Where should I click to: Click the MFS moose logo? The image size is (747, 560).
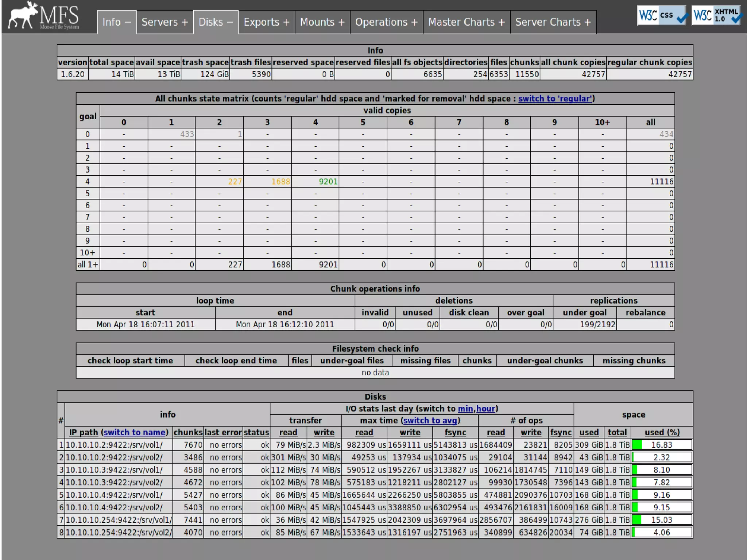(x=43, y=16)
